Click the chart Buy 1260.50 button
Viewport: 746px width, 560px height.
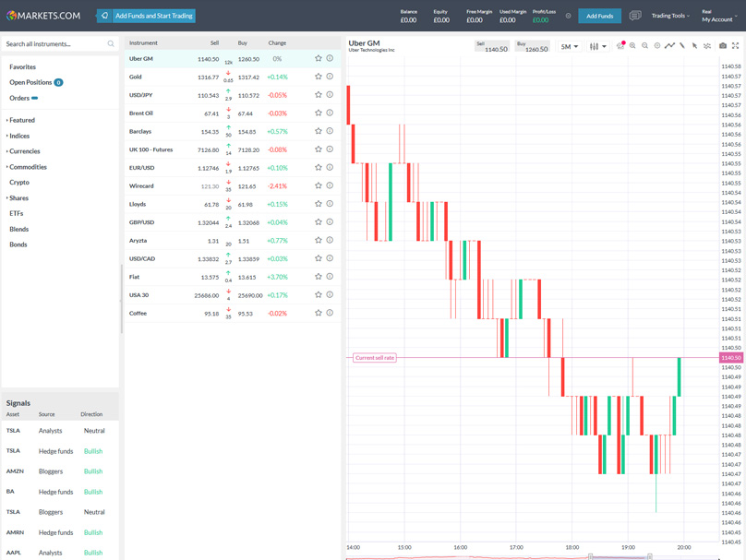pyautogui.click(x=533, y=46)
